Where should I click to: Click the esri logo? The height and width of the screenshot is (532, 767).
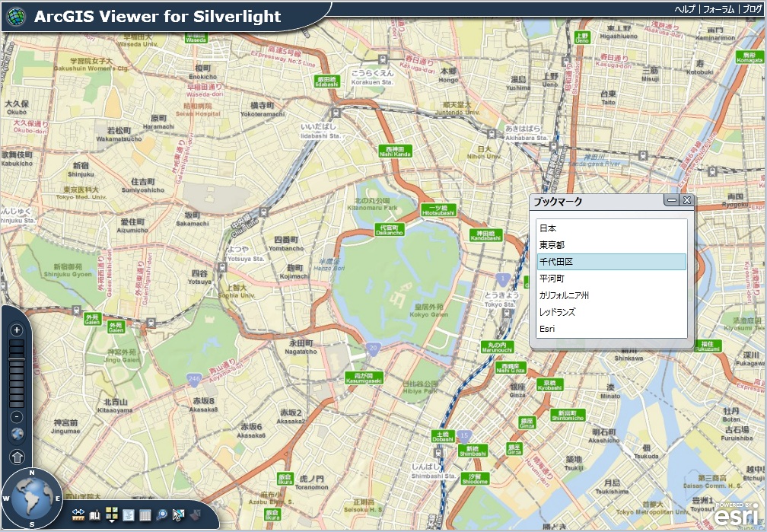coord(737,515)
